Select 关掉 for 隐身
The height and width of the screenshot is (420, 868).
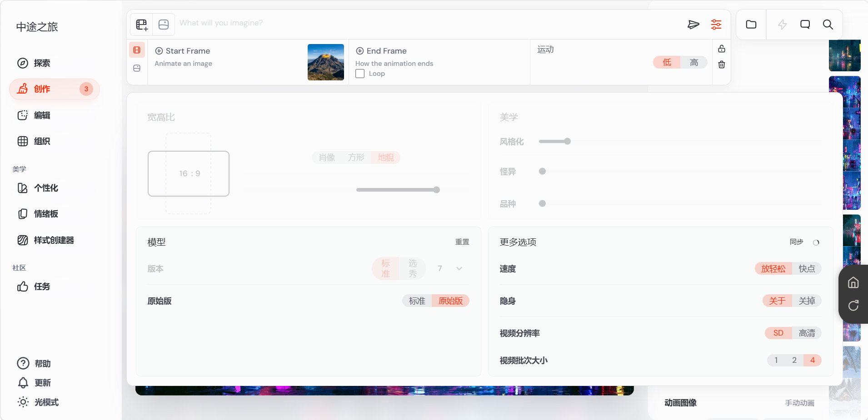point(807,301)
